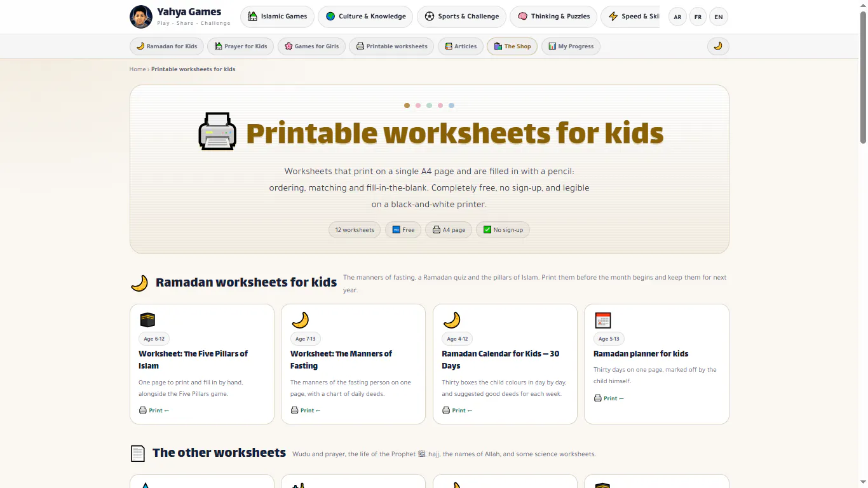Switch language to Arabic with the AR button
This screenshot has width=868, height=488.
pos(677,17)
